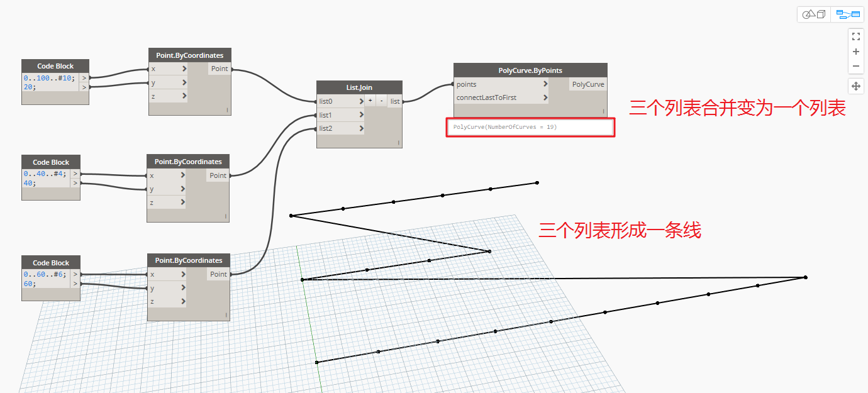
Task: Click list0 input port on List.Join
Action: [x=341, y=101]
